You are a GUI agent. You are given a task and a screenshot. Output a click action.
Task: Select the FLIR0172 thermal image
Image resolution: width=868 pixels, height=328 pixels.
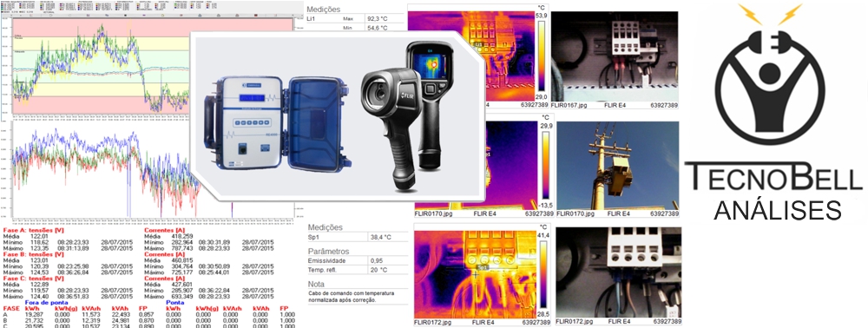pyautogui.click(x=476, y=272)
